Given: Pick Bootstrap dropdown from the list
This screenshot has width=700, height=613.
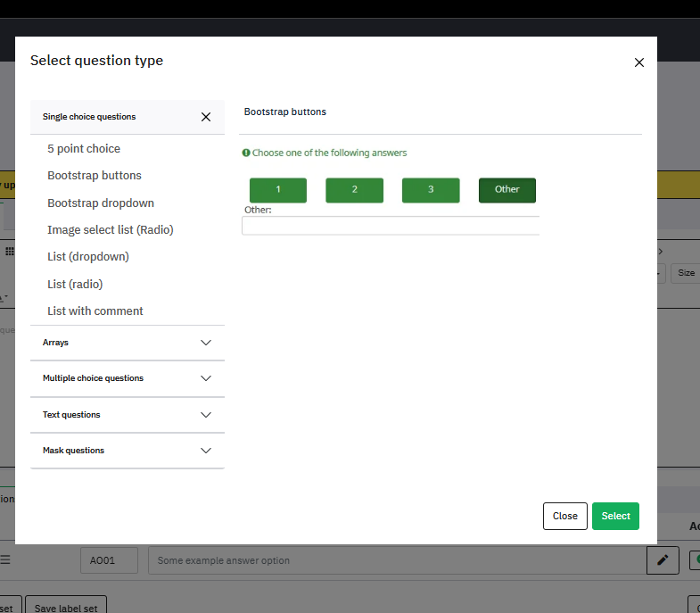Looking at the screenshot, I should point(101,203).
